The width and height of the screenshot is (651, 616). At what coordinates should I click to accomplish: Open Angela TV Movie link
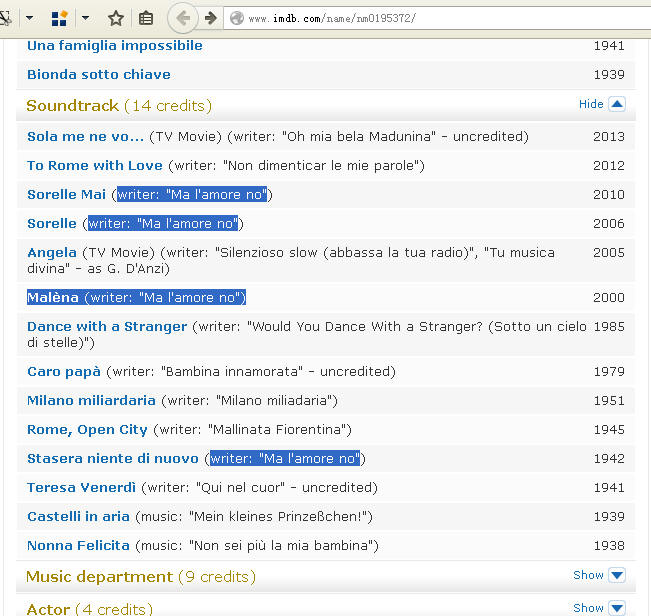tap(52, 252)
